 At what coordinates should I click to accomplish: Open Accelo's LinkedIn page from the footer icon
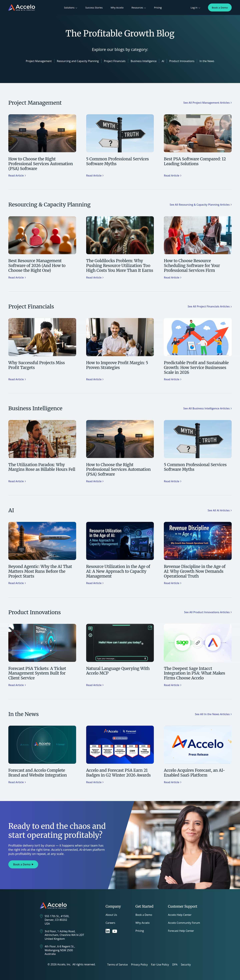click(x=107, y=931)
